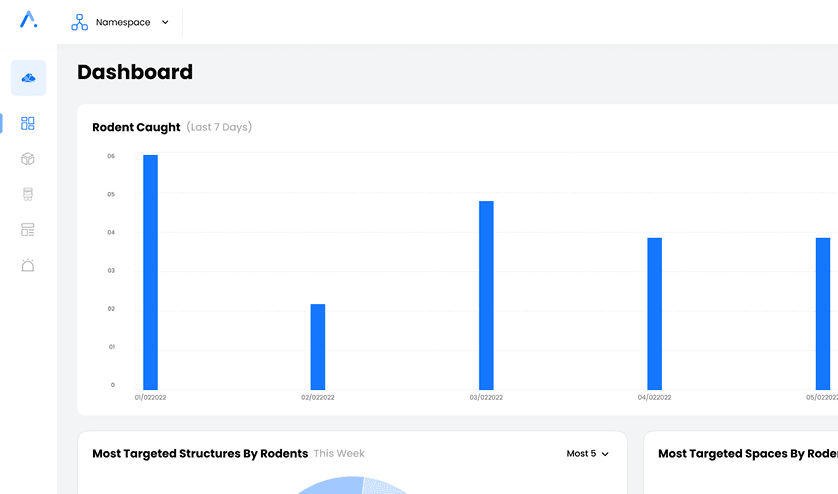Click the 02/02/2022 bar in chart
Viewport: 838px width, 494px height.
[x=318, y=346]
